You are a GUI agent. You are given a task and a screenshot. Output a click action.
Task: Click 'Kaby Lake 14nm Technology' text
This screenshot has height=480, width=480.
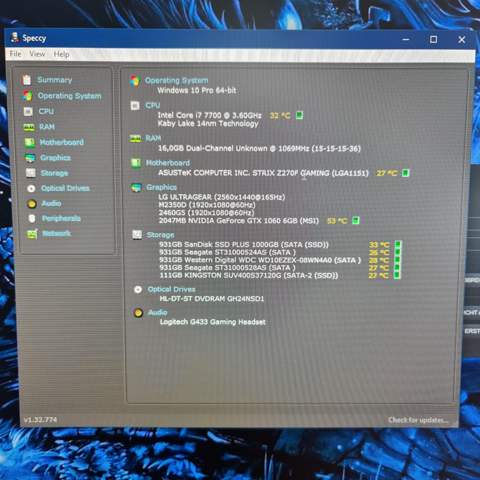(208, 124)
